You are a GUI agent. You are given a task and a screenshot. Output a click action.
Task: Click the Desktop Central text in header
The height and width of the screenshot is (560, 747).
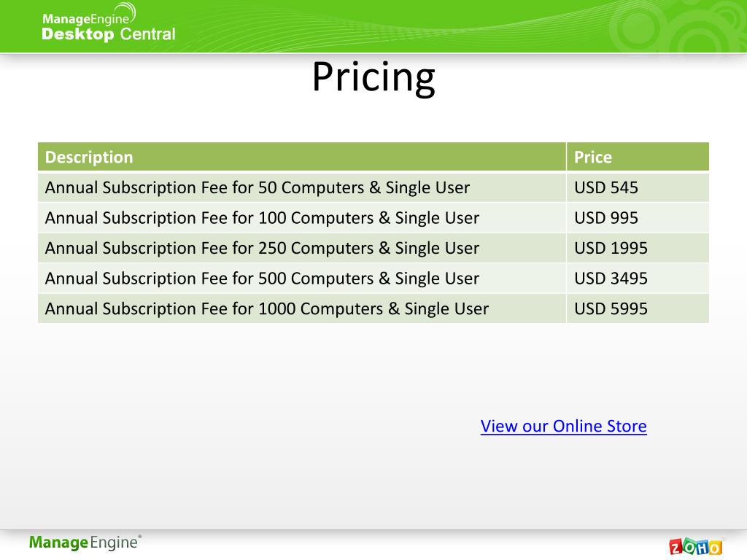coord(109,34)
